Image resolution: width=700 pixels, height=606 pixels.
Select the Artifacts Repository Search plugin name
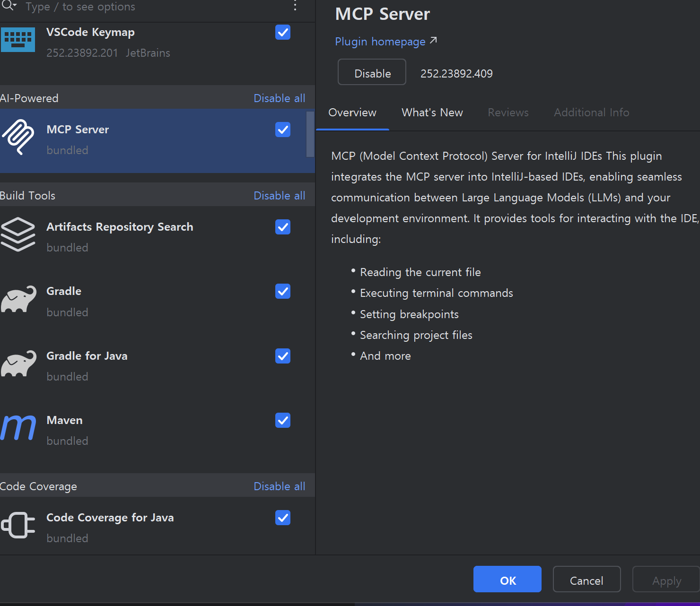pyautogui.click(x=120, y=227)
